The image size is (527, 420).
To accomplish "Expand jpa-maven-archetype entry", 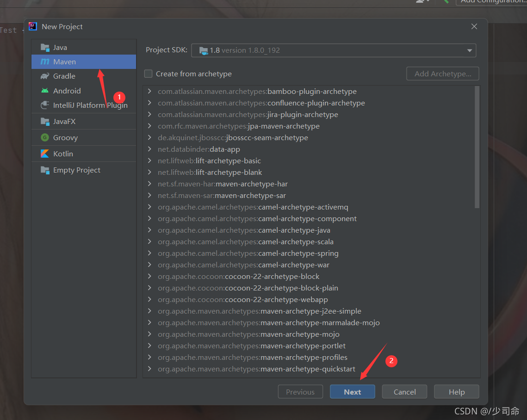I will (x=149, y=126).
